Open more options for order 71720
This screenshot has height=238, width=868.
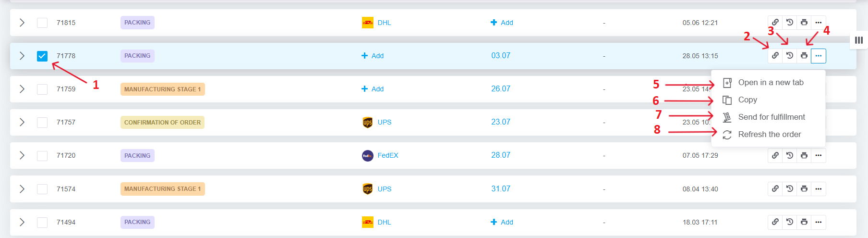pos(819,155)
